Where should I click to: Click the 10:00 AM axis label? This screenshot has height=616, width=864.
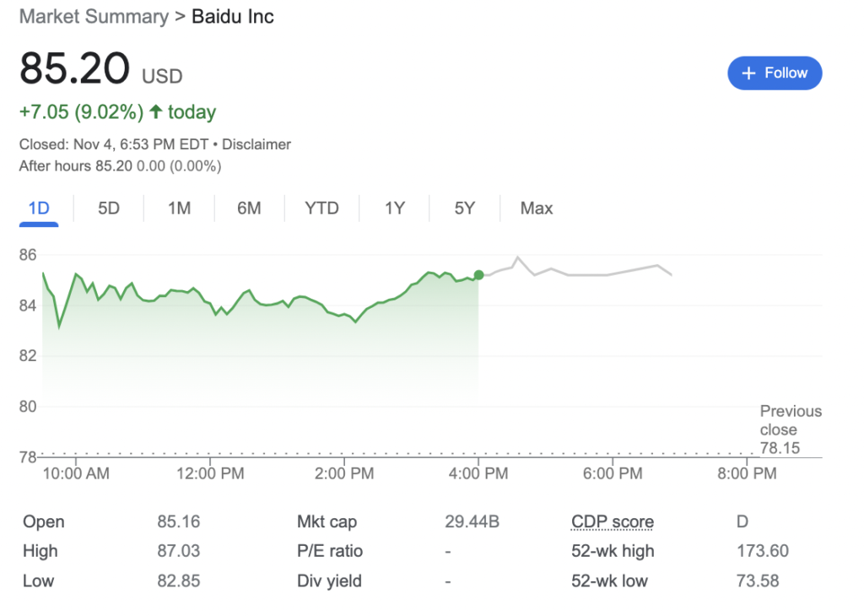(76, 473)
